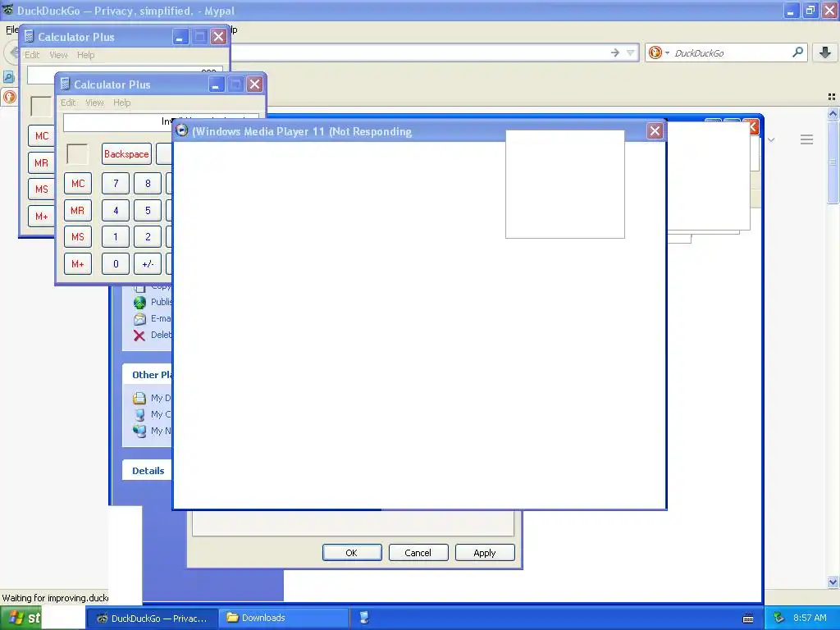Screen dimensions: 840x630
Task: Open My Network Places icon under Other Places
Action: click(x=139, y=431)
